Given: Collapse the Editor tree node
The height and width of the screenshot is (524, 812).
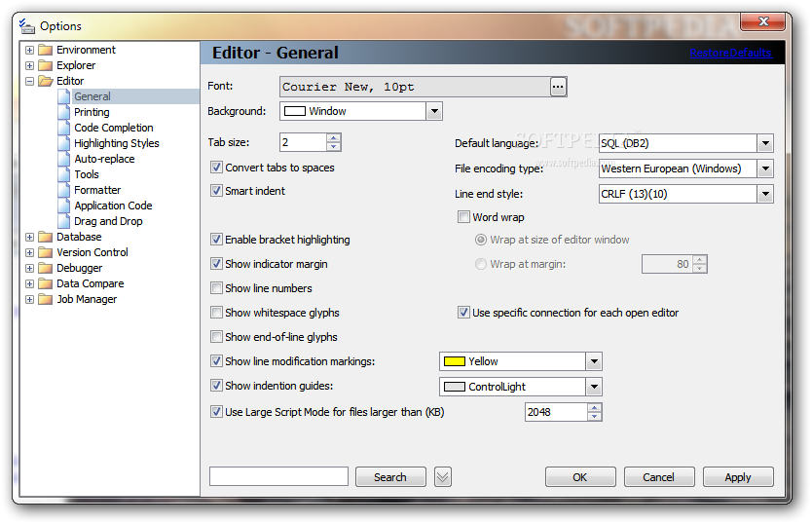Looking at the screenshot, I should click(x=29, y=82).
